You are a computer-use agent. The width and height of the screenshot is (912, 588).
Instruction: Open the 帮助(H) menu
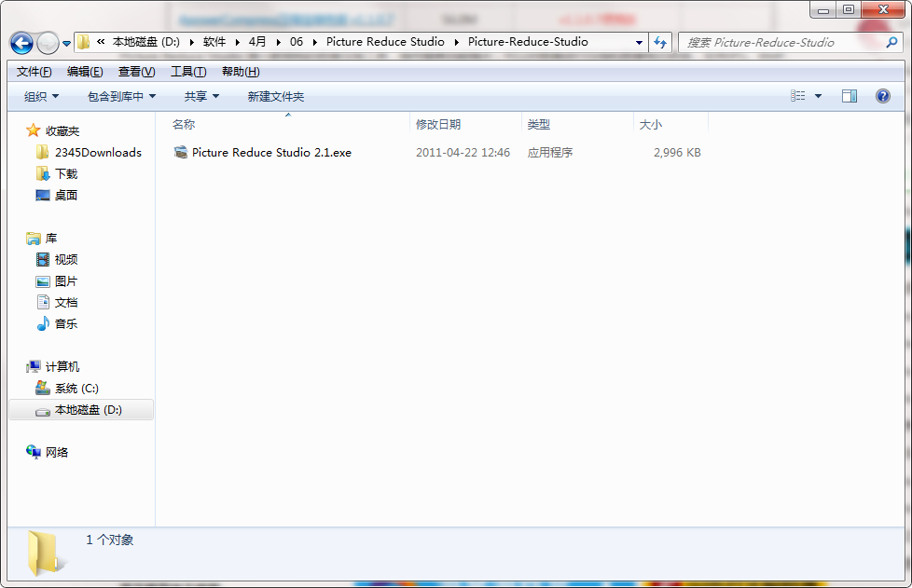241,72
